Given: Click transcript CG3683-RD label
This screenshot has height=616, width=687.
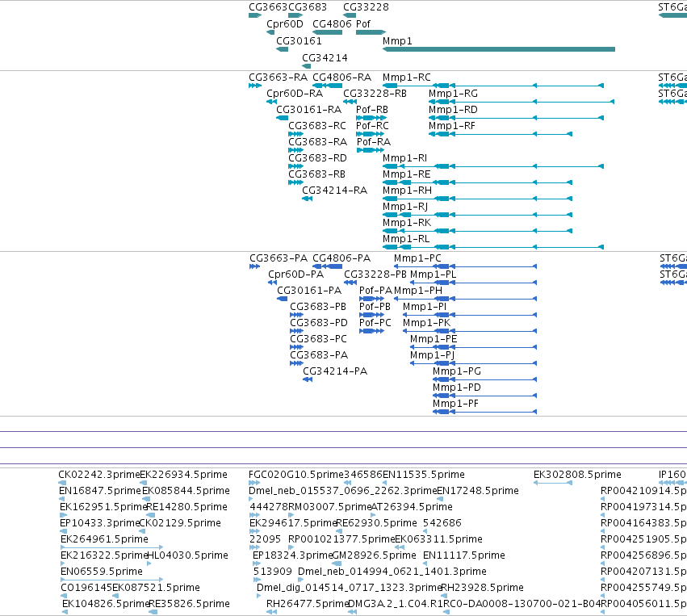Looking at the screenshot, I should 317,158.
